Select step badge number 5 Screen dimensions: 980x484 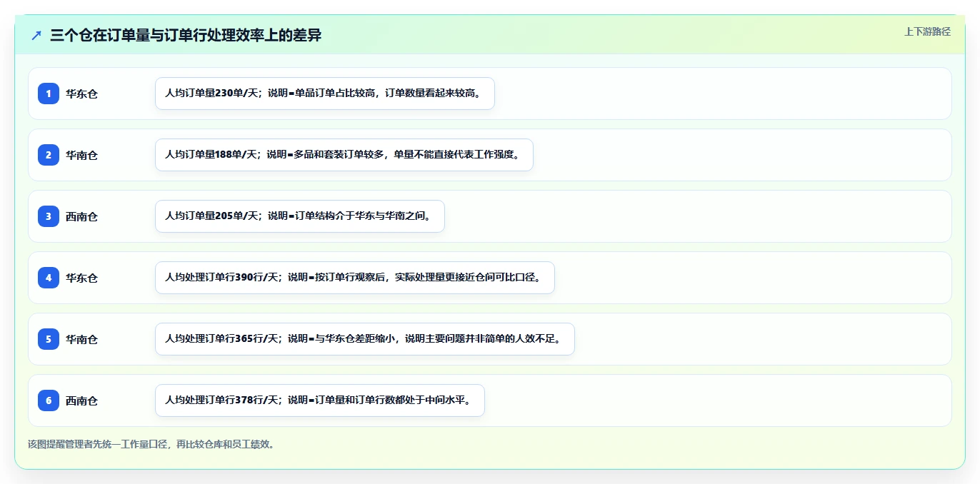(49, 339)
